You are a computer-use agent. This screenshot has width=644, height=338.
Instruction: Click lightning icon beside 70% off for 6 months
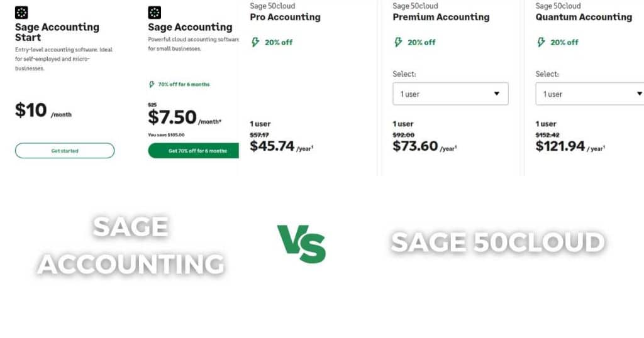click(152, 84)
